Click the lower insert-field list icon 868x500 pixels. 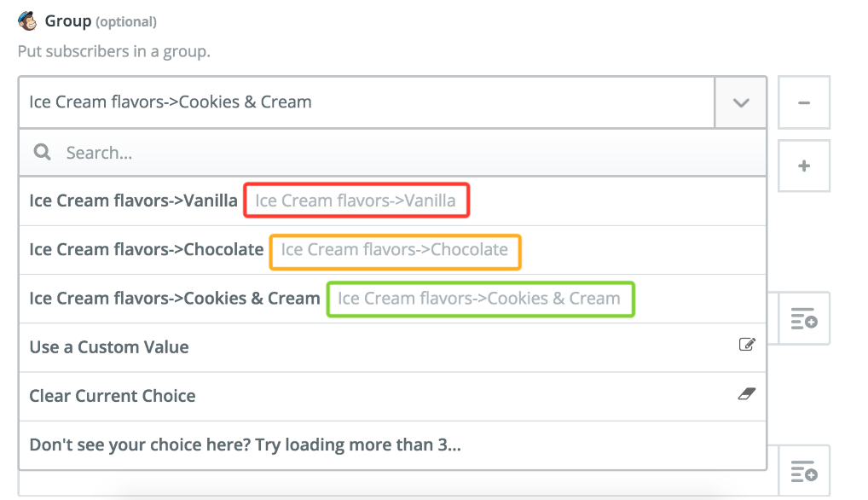click(804, 471)
